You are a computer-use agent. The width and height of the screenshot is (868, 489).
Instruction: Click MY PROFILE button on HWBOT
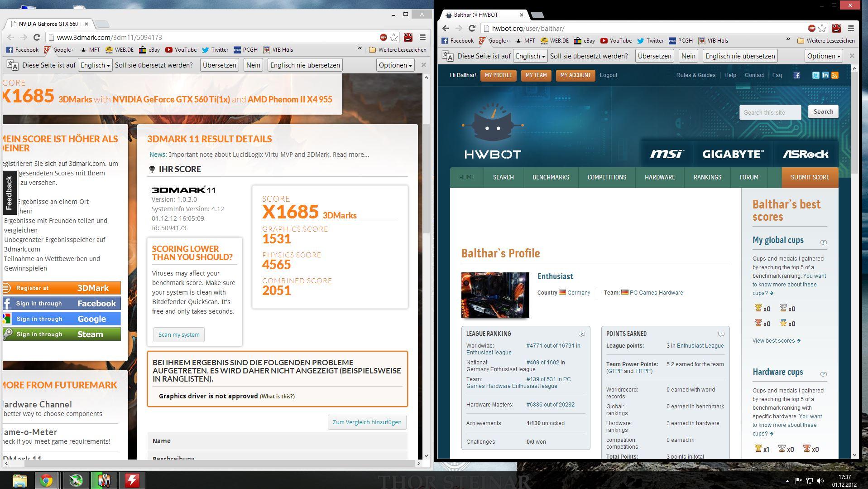[x=498, y=75]
